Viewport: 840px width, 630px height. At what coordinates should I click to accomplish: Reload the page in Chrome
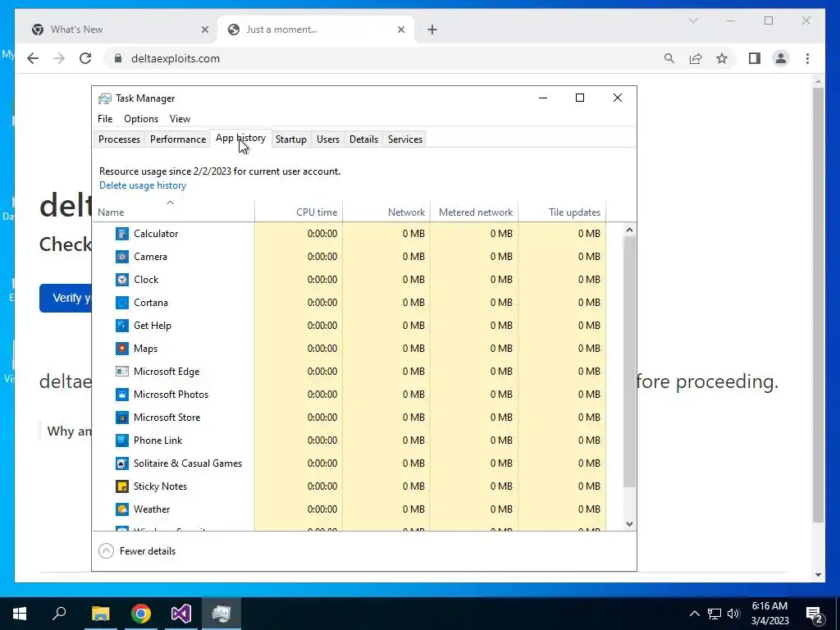click(85, 58)
